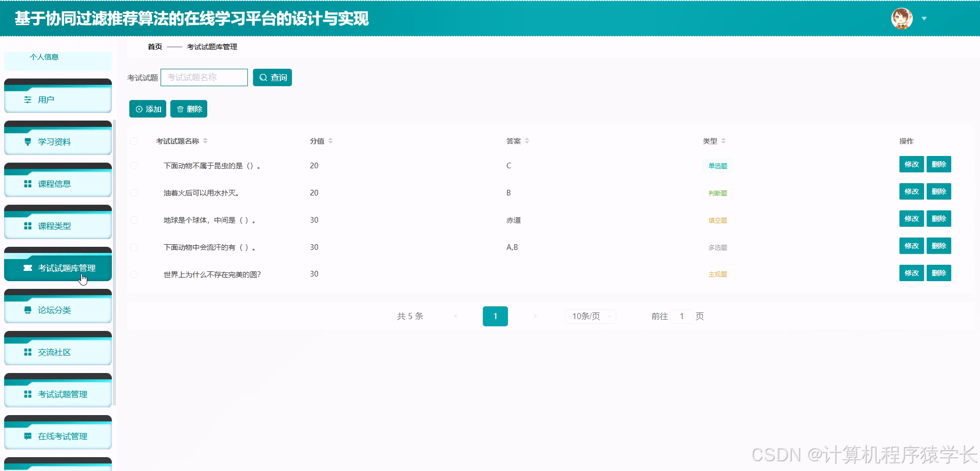980x471 pixels.
Task: Click the 添加 button to add a question
Action: click(x=148, y=109)
